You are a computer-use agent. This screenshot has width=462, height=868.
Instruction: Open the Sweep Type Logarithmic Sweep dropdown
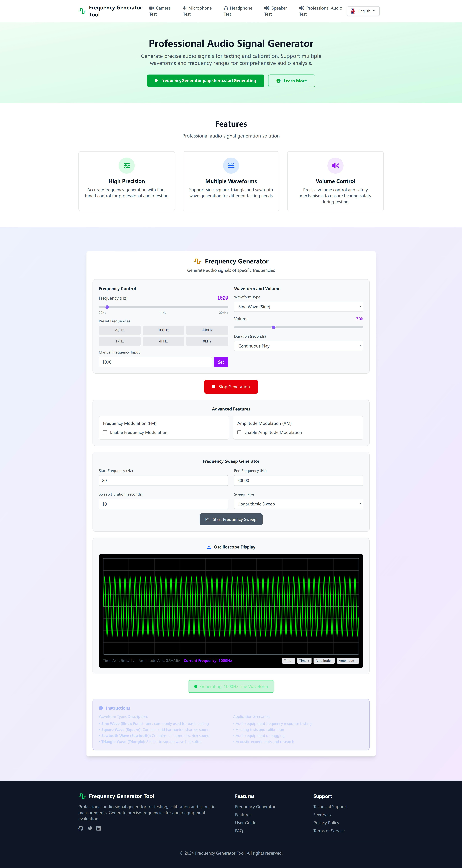click(298, 504)
